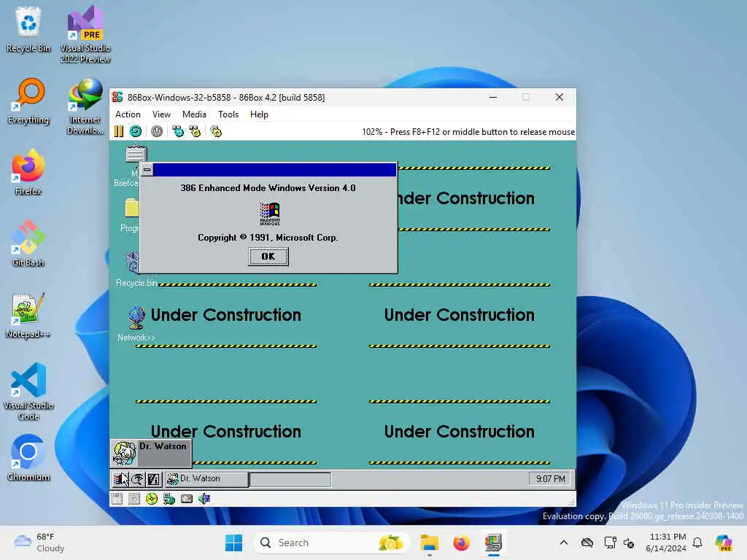Open File Explorer from the taskbar
The height and width of the screenshot is (560, 747).
[429, 542]
